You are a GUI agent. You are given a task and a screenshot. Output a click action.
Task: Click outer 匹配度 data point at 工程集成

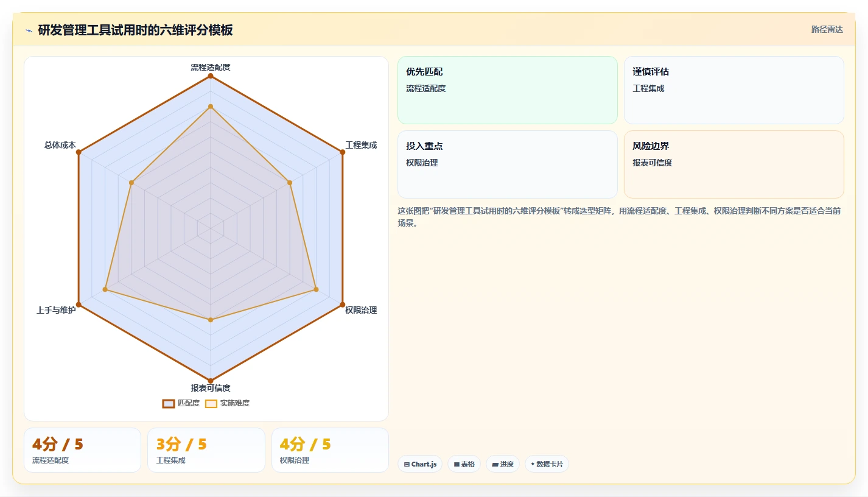pyautogui.click(x=342, y=152)
